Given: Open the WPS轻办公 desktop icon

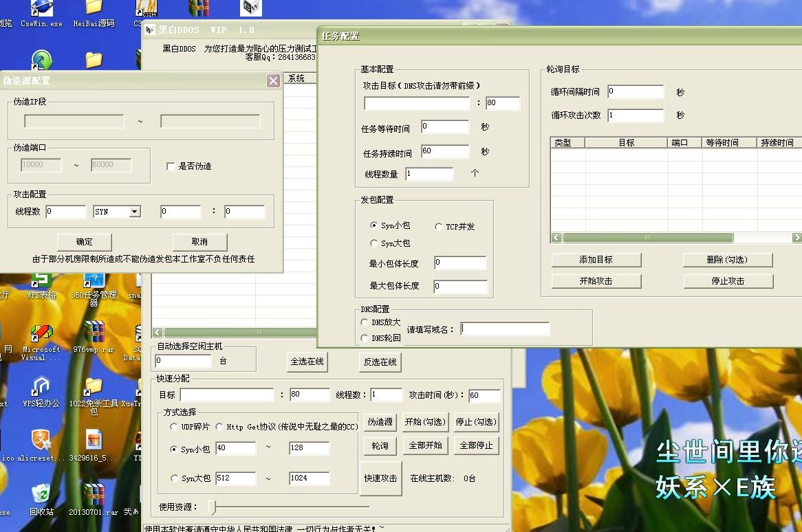Looking at the screenshot, I should tap(41, 392).
